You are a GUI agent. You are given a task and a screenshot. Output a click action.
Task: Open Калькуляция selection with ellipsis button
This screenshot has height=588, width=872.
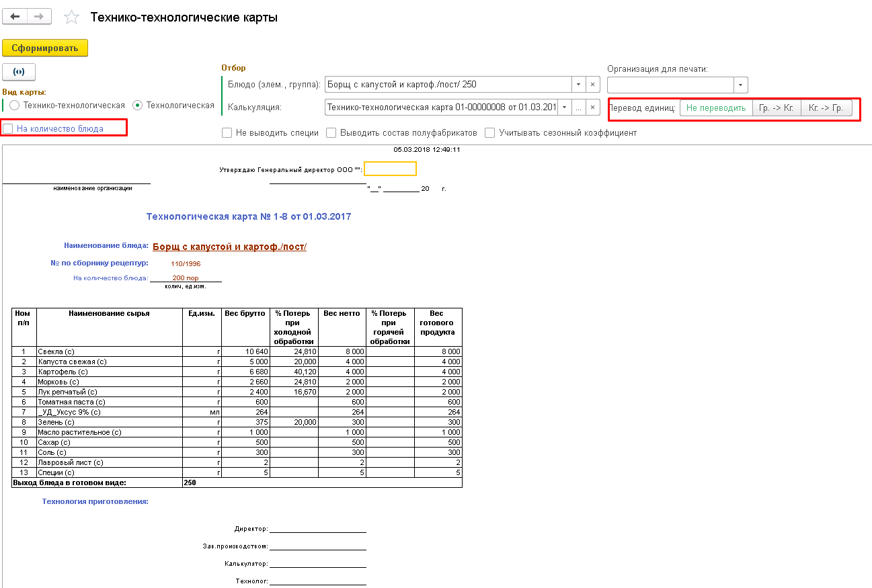point(578,108)
